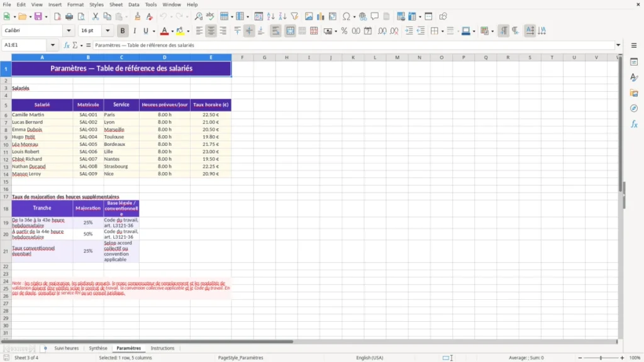Expand the formula bar

[618, 45]
